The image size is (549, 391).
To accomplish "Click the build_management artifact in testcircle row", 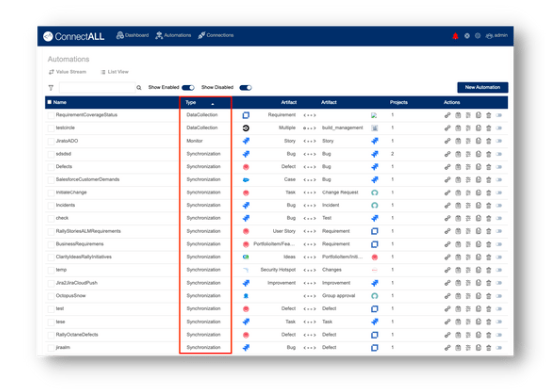I will coord(342,128).
